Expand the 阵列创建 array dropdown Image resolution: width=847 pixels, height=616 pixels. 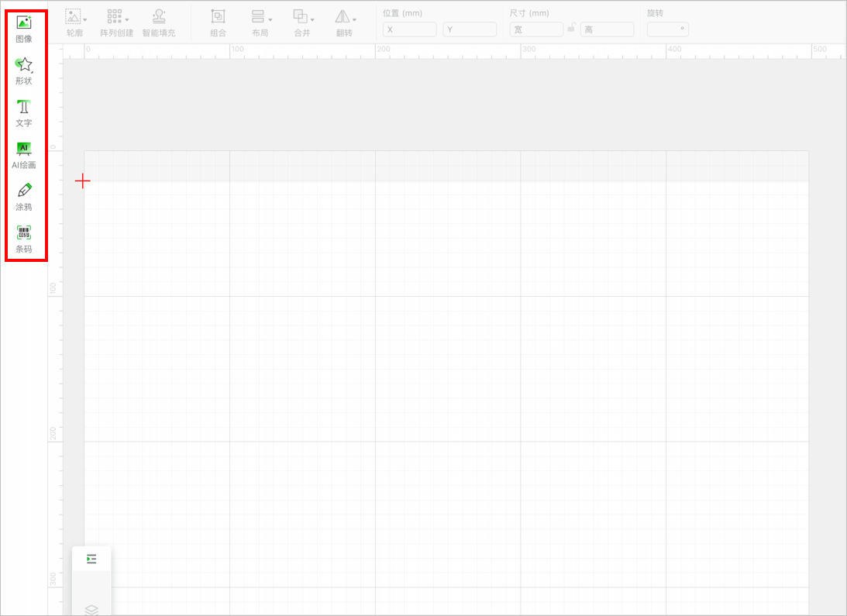click(x=118, y=18)
